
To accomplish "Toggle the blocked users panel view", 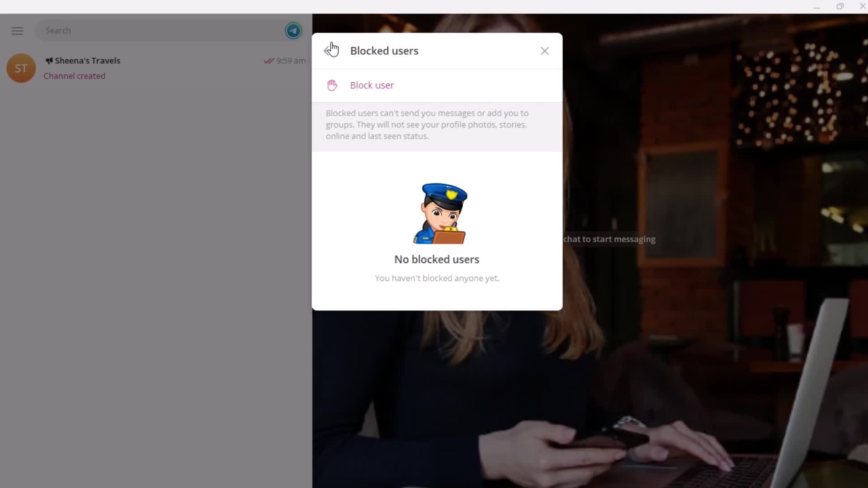I will 544,51.
